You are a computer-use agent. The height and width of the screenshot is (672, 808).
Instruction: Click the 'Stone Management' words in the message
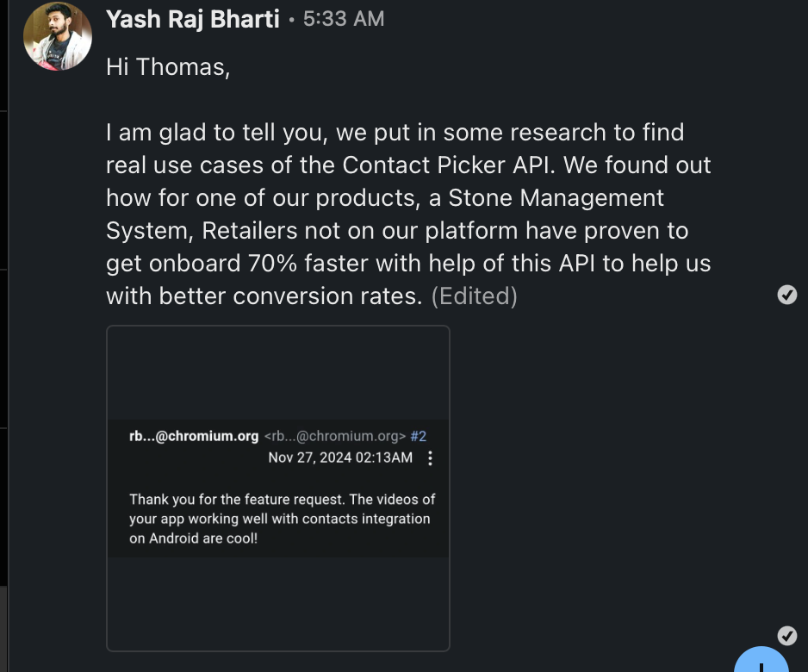click(x=556, y=198)
